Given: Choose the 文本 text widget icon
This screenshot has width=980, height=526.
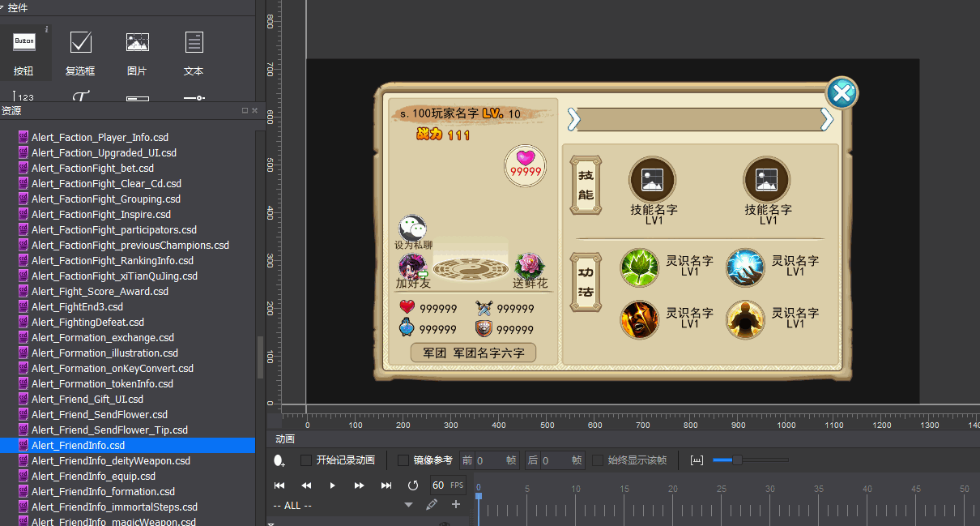Looking at the screenshot, I should 194,41.
